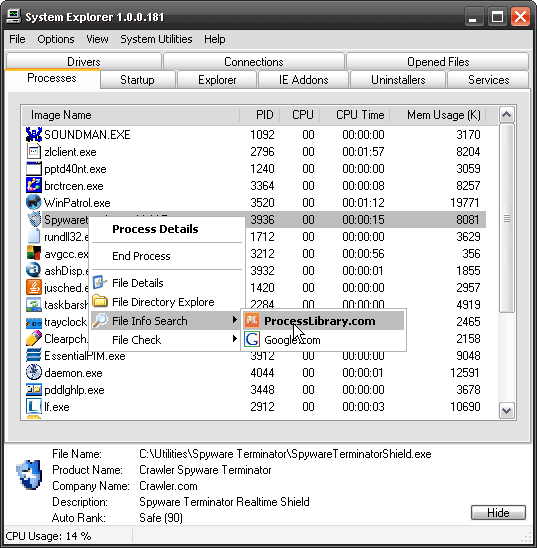Screen dimensions: 537x548
Task: Expand the File Info Search submenu arrow
Action: click(x=234, y=320)
